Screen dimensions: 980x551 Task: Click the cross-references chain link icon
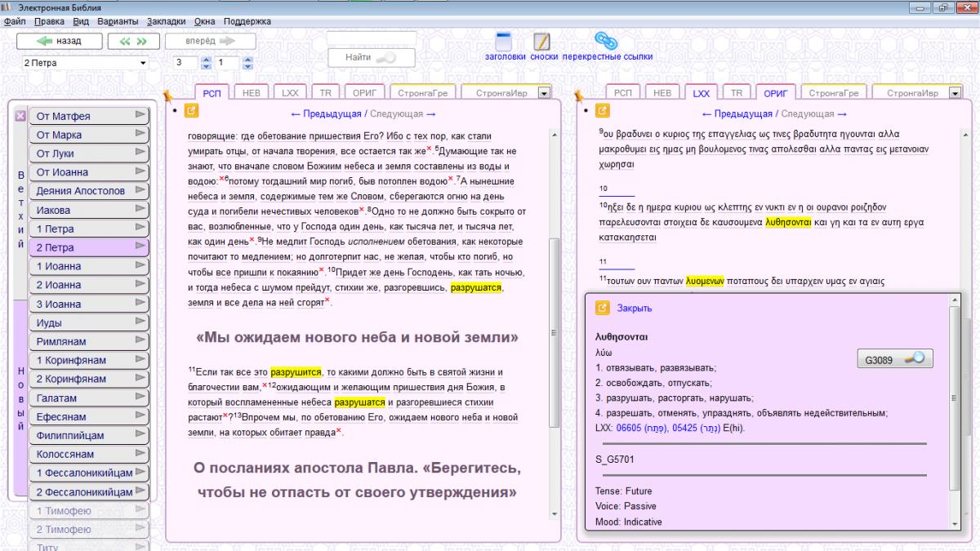coord(605,41)
